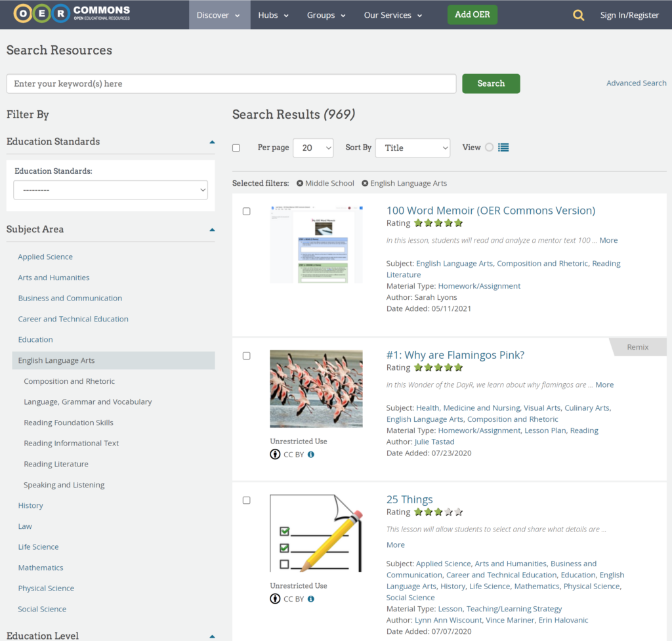Screen dimensions: 672x641
Task: Open the Education Standards dropdown
Action: 110,190
